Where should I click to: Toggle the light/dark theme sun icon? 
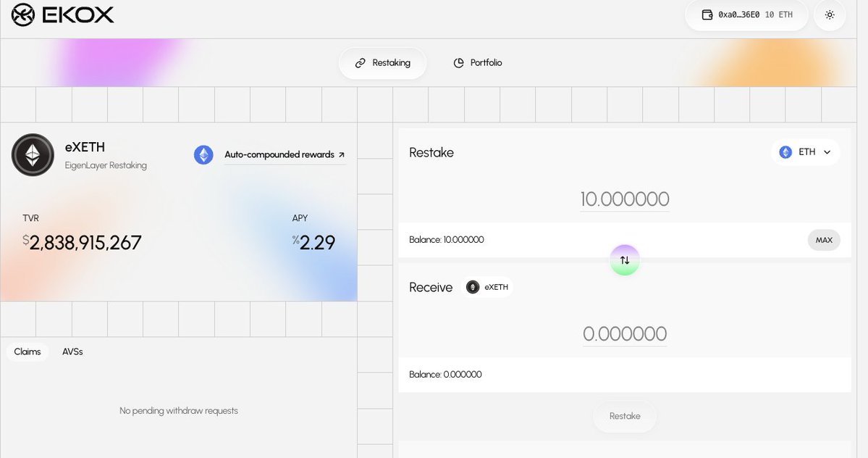click(x=829, y=15)
